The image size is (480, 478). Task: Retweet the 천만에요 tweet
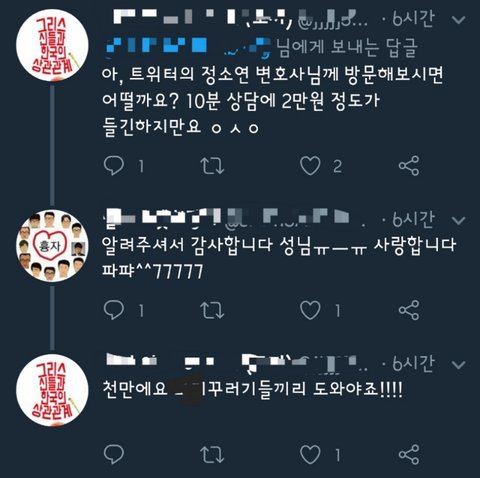pyautogui.click(x=212, y=455)
